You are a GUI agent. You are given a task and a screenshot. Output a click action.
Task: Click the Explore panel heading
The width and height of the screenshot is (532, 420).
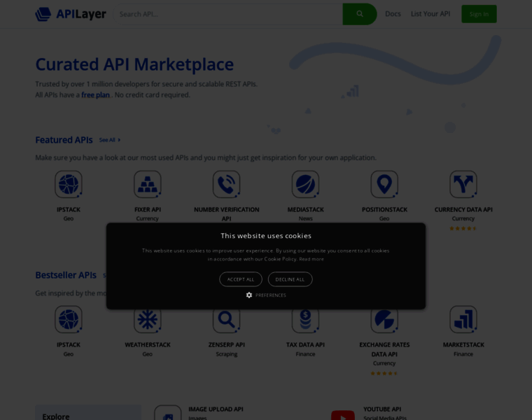coord(56,416)
